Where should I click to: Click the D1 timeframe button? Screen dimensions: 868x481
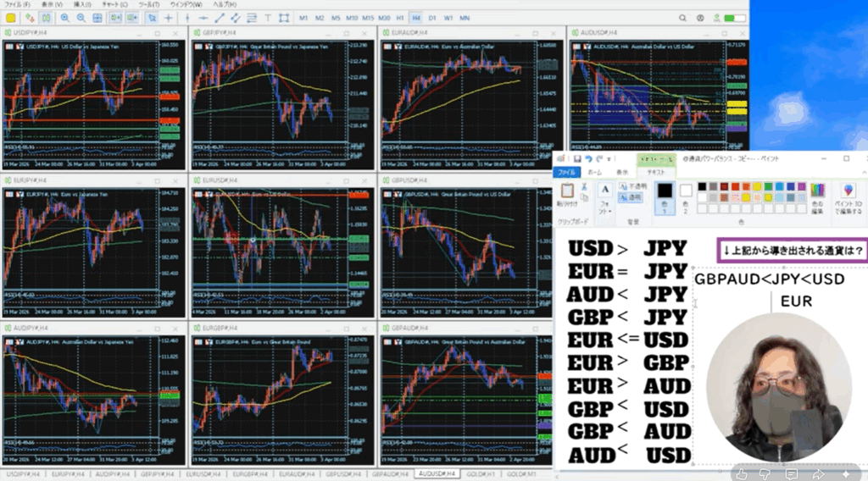pyautogui.click(x=432, y=17)
